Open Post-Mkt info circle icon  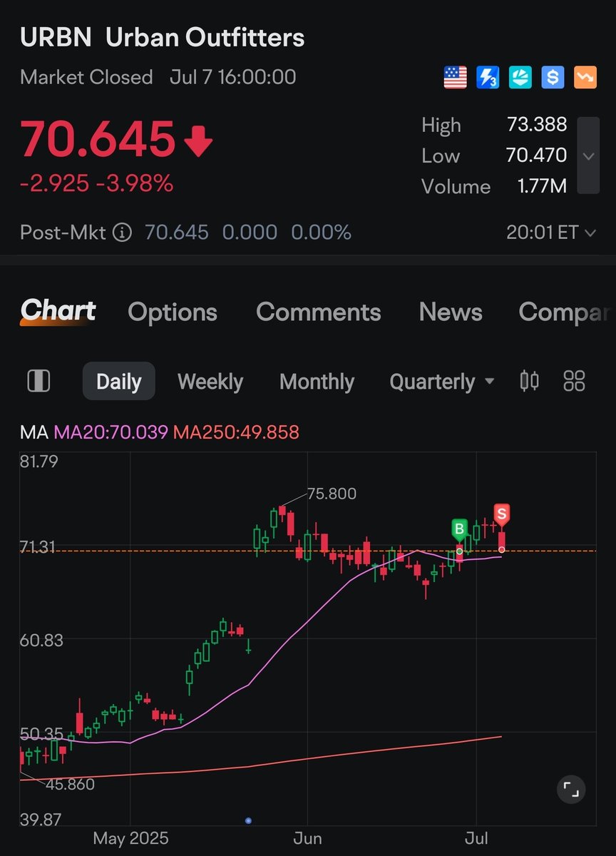122,233
